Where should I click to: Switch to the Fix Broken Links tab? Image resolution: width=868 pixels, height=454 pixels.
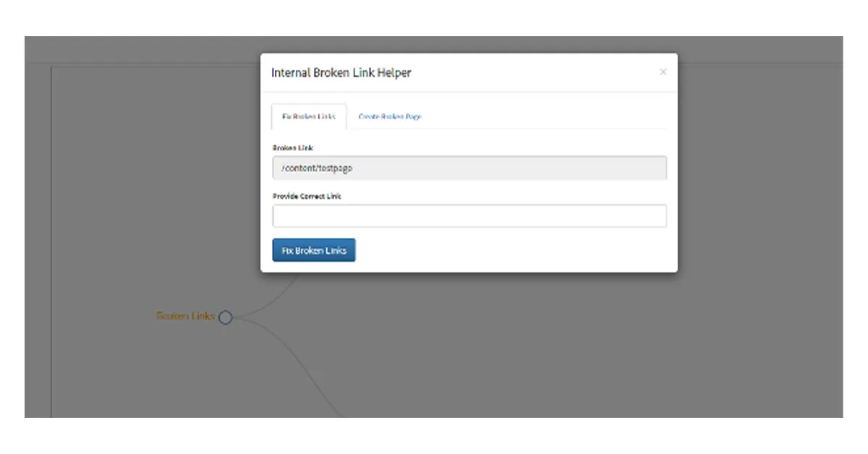[x=309, y=116]
